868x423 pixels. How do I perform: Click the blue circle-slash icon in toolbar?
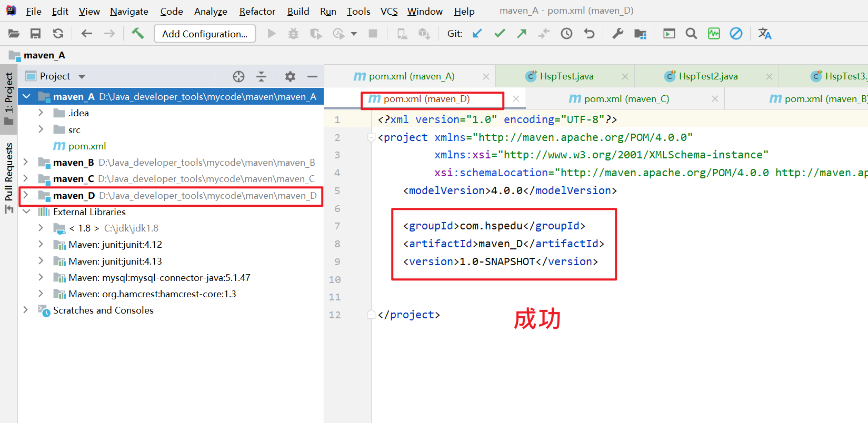[736, 34]
